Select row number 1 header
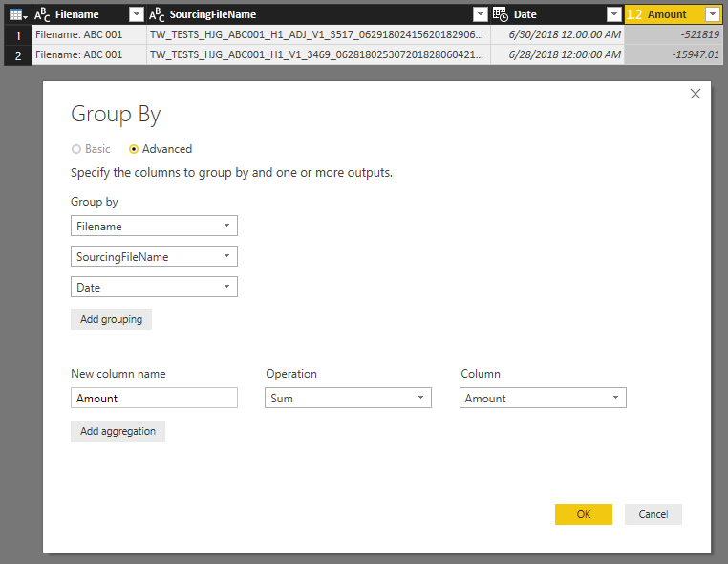Image resolution: width=728 pixels, height=564 pixels. click(x=18, y=34)
